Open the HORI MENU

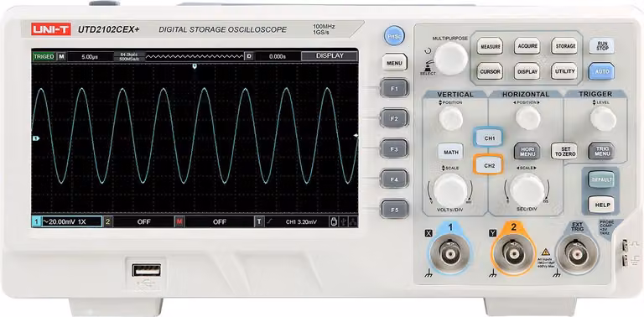pos(527,151)
